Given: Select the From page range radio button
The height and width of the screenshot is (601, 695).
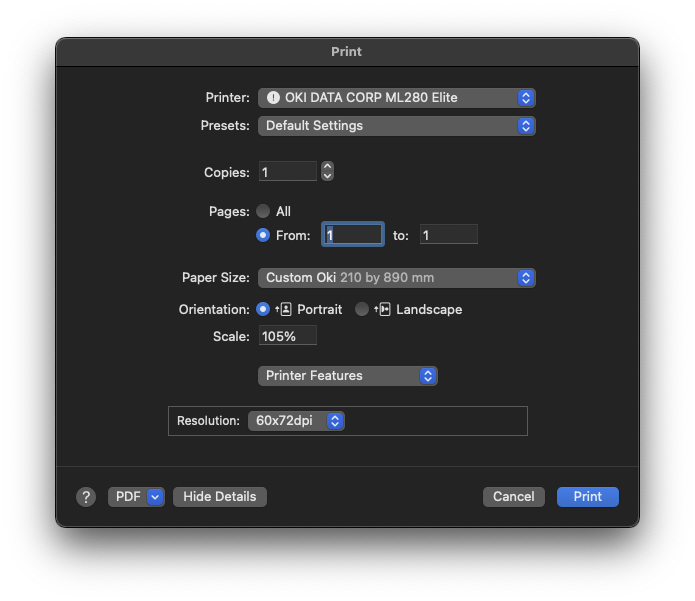Looking at the screenshot, I should pos(263,235).
